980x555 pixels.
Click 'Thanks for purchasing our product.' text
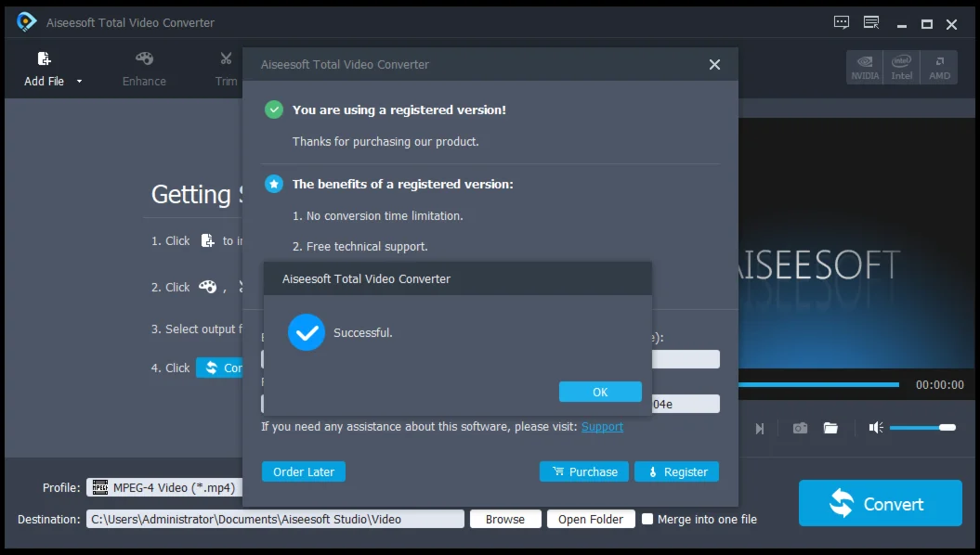click(x=385, y=142)
